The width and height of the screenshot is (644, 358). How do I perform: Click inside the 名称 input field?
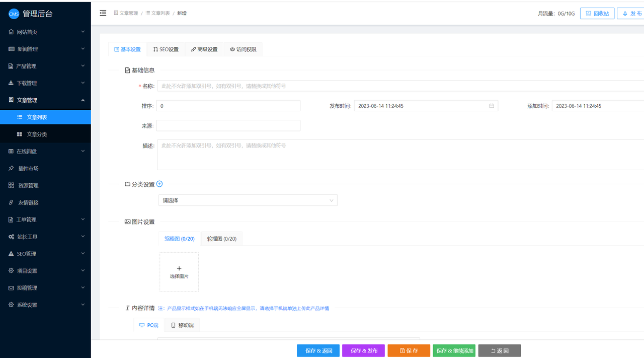coord(302,86)
